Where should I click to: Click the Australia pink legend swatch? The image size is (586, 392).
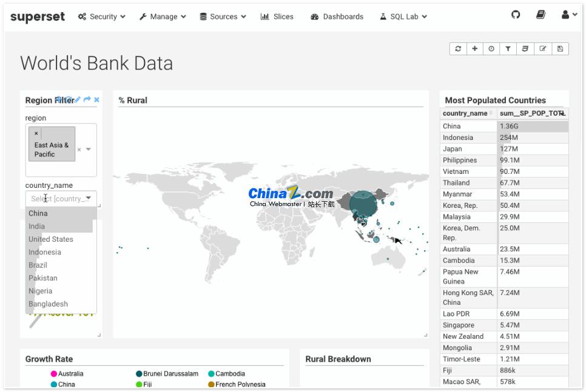(54, 374)
